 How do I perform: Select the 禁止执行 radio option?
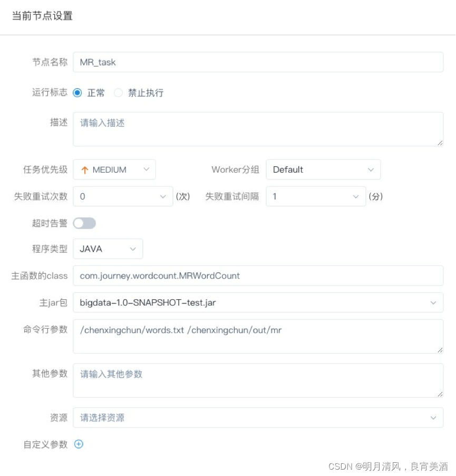118,92
